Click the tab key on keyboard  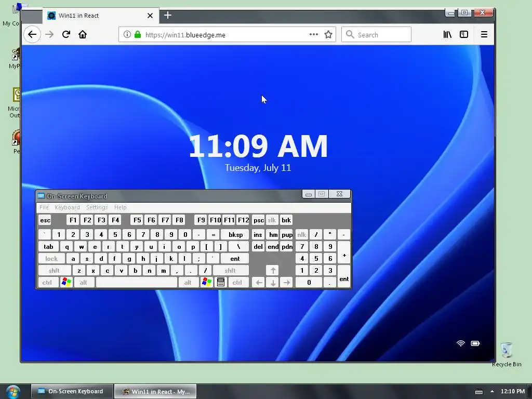click(x=48, y=247)
